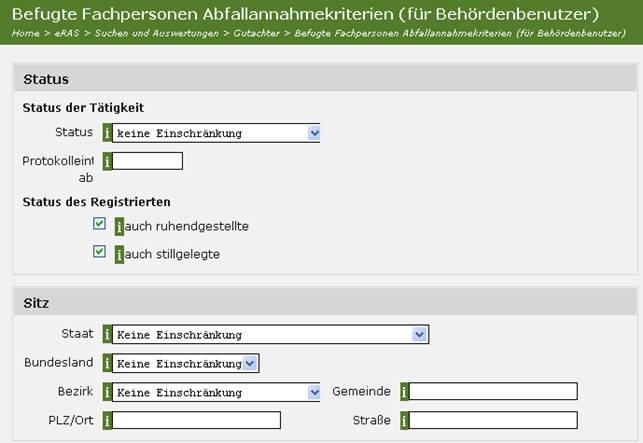Navigate to 'Suchen und Auswertungen' breadcrumb
The image size is (643, 443).
tap(154, 33)
